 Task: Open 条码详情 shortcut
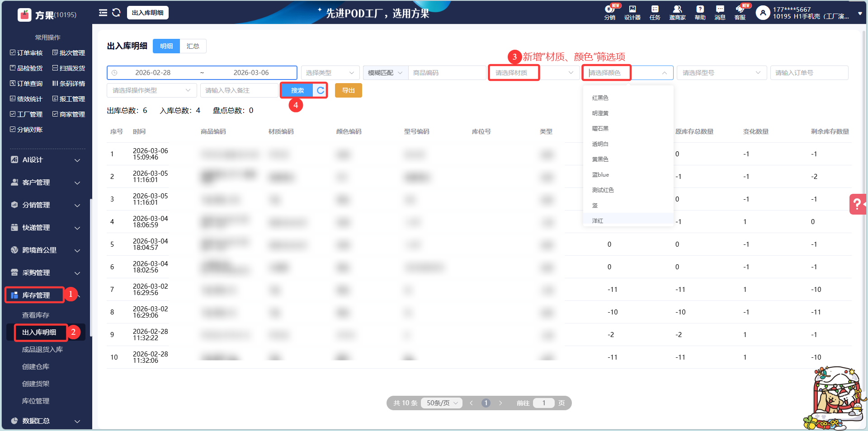coord(69,84)
